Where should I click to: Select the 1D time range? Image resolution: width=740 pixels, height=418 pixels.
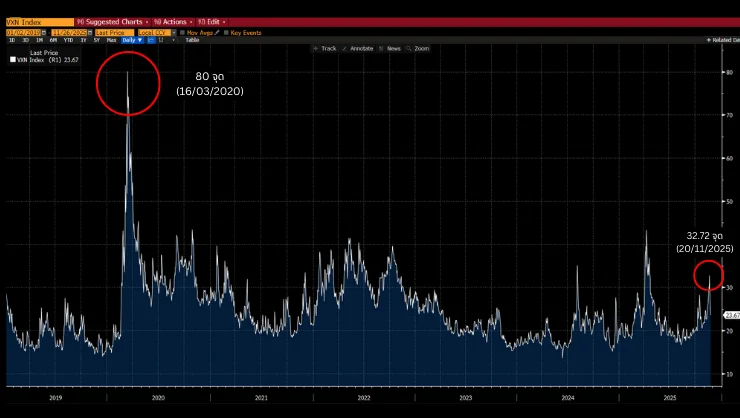(x=12, y=40)
